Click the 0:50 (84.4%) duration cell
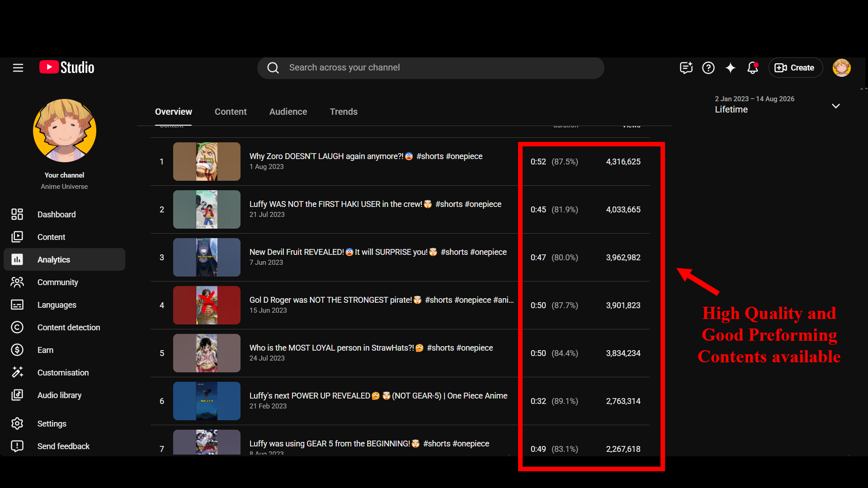 (554, 353)
